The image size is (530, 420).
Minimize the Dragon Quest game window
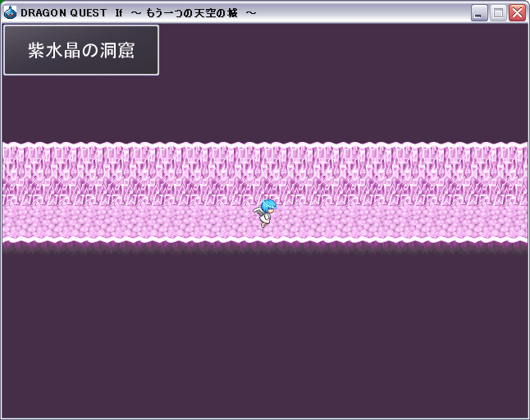[478, 13]
